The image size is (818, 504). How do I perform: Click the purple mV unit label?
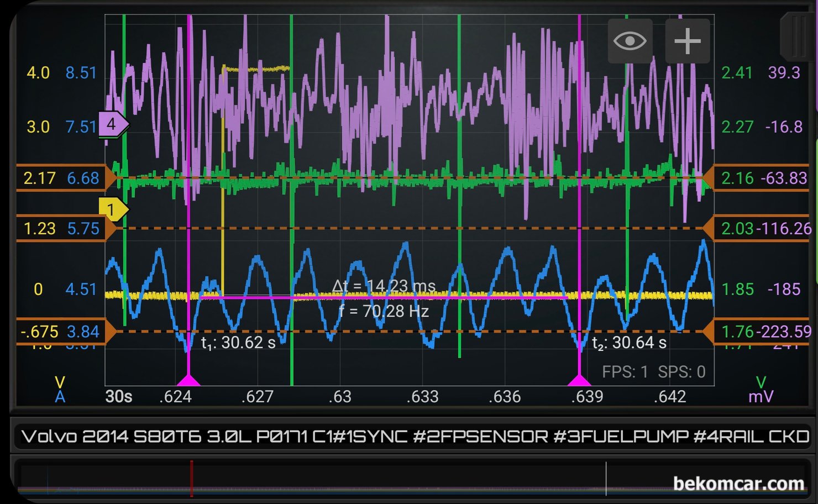pyautogui.click(x=761, y=397)
